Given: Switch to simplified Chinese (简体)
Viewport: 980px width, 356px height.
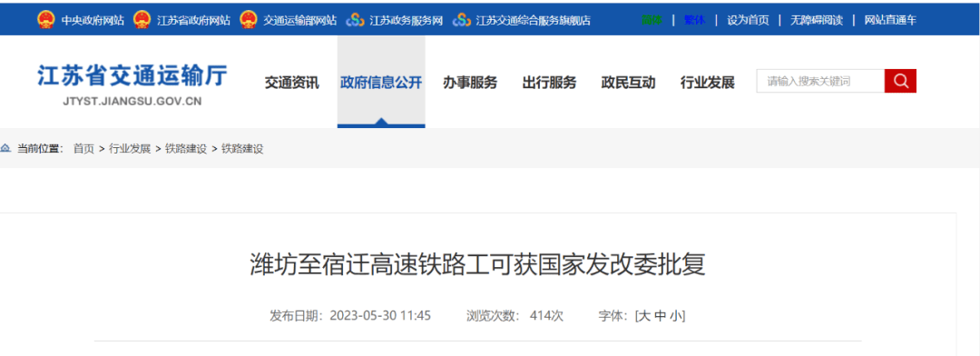Looking at the screenshot, I should point(652,20).
